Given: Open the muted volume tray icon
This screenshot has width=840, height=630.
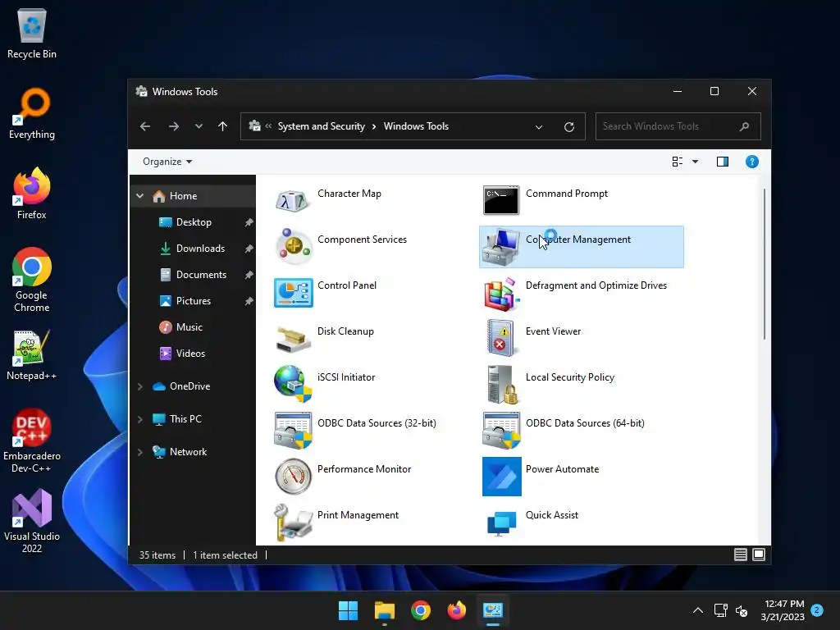Looking at the screenshot, I should pos(742,610).
